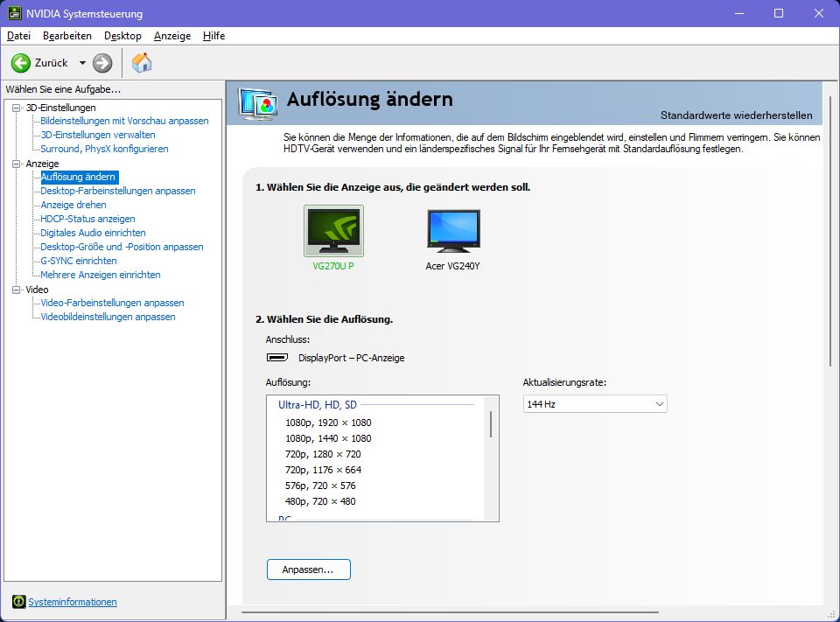Open the Desktop menu
This screenshot has height=622, width=840.
click(x=122, y=36)
